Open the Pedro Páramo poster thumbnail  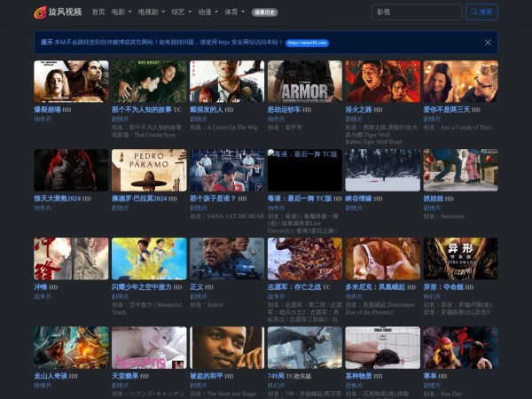pyautogui.click(x=149, y=170)
